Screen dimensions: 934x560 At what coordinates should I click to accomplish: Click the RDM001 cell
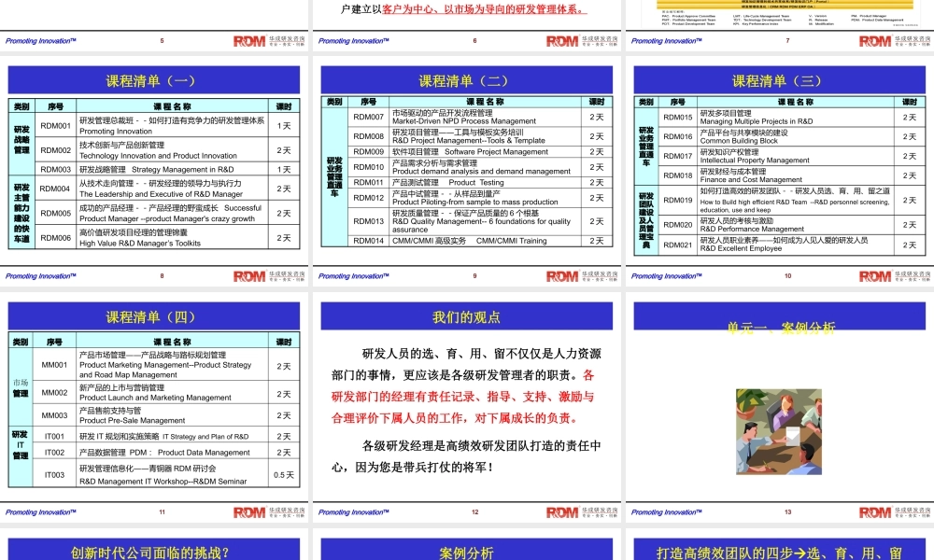point(55,126)
